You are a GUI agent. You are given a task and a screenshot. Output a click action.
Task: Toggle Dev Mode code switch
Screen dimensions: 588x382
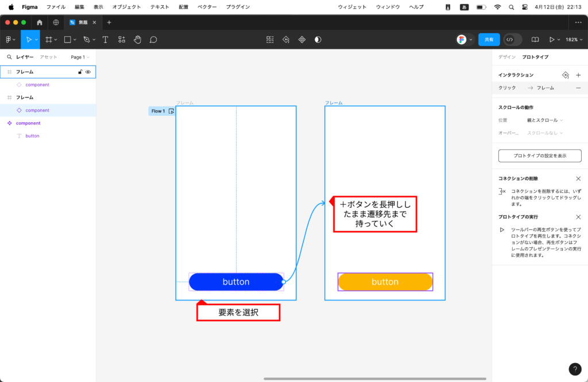512,40
